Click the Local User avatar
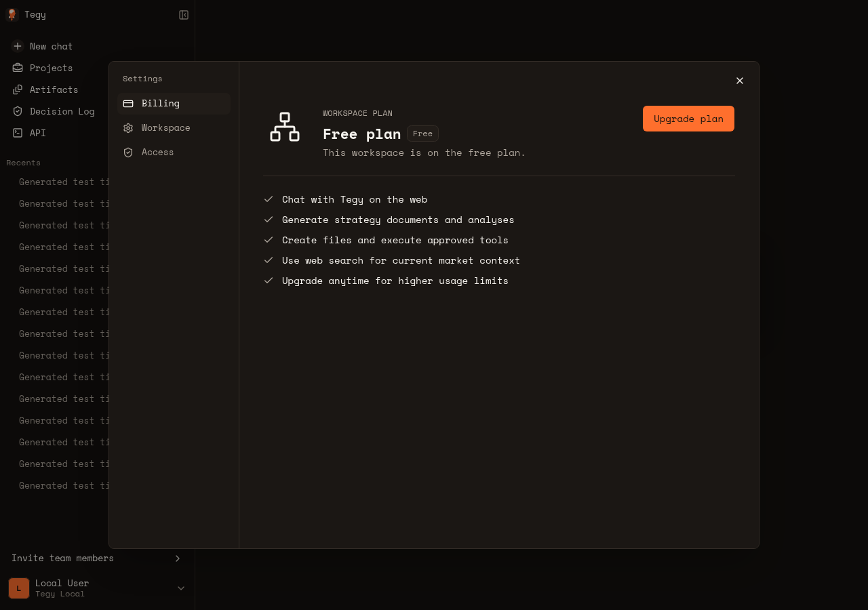This screenshot has height=610, width=868. pos(19,588)
